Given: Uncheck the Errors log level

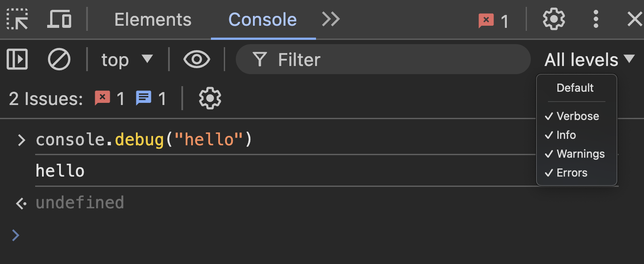Looking at the screenshot, I should pos(566,173).
